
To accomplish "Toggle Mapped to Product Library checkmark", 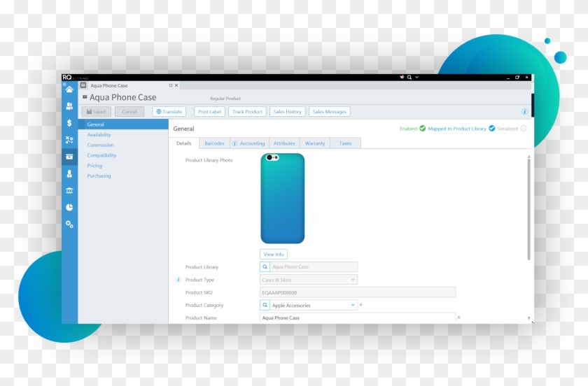I will [492, 129].
